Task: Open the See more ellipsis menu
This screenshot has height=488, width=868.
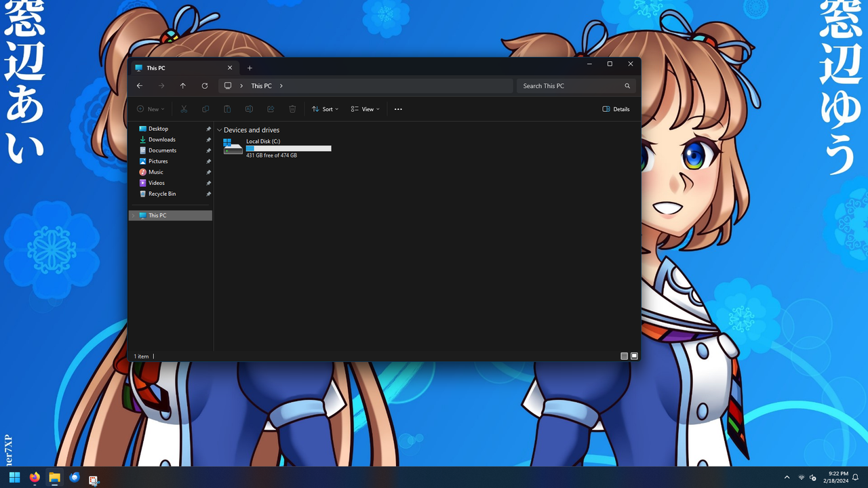Action: click(398, 109)
